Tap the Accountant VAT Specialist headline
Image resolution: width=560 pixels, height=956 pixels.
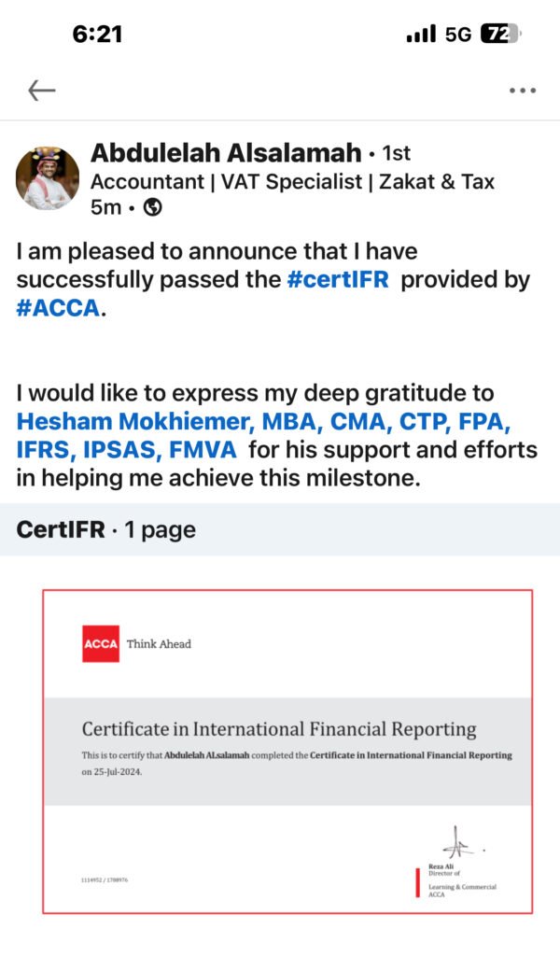(x=292, y=180)
